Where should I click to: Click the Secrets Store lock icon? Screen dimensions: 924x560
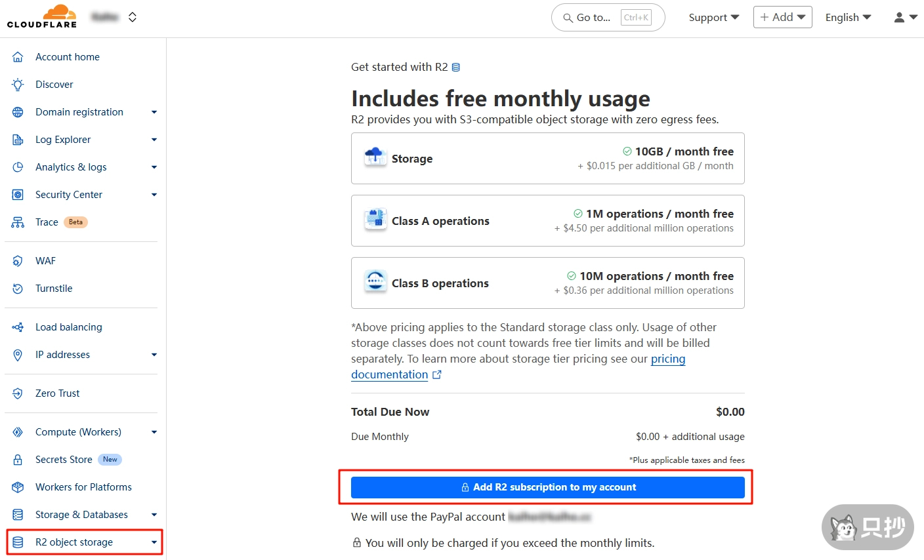click(x=18, y=460)
